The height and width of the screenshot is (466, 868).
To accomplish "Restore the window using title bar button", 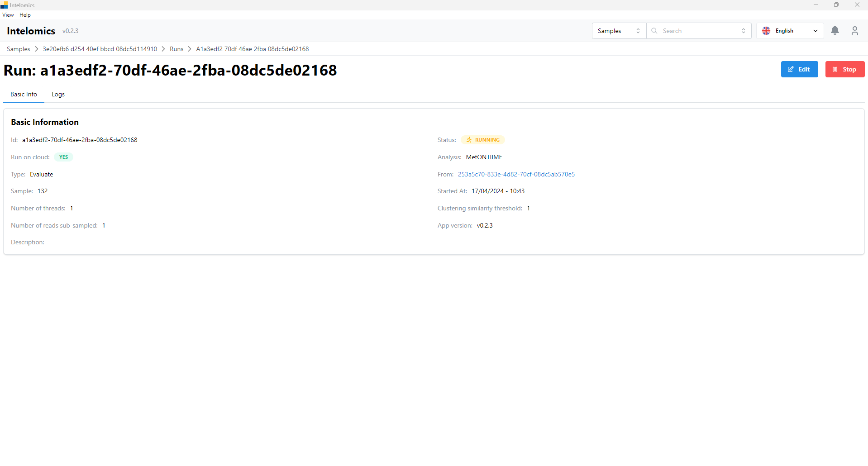I will click(x=836, y=5).
